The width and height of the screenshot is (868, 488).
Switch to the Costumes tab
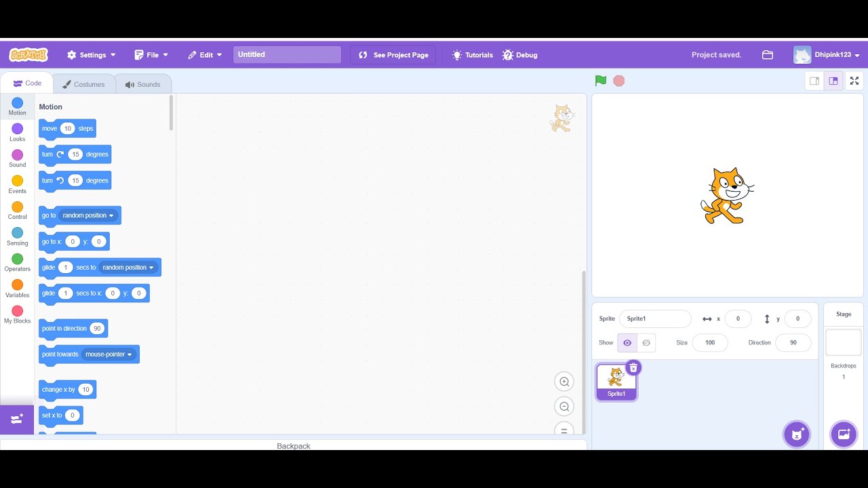click(83, 85)
